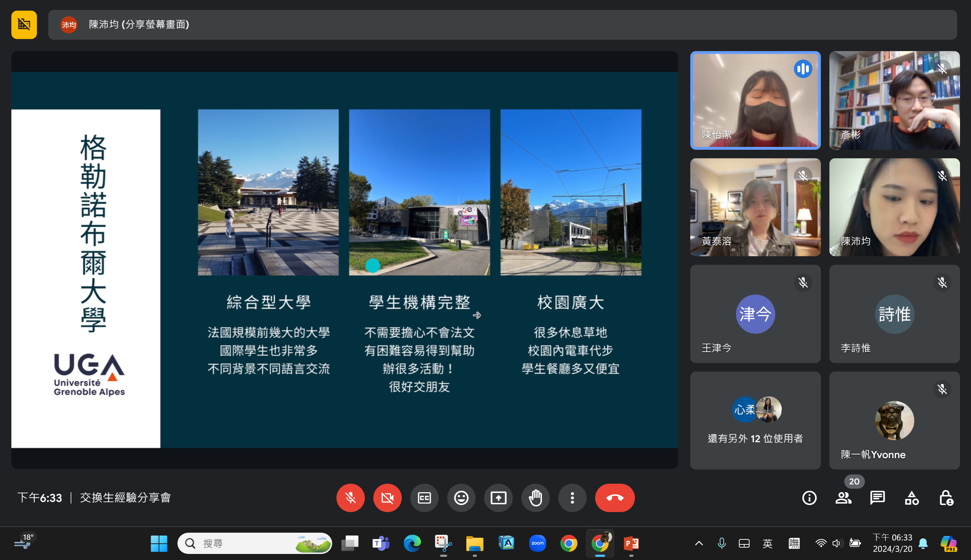The image size is (971, 560).
Task: Open Microsoft Teams from taskbar
Action: [381, 543]
